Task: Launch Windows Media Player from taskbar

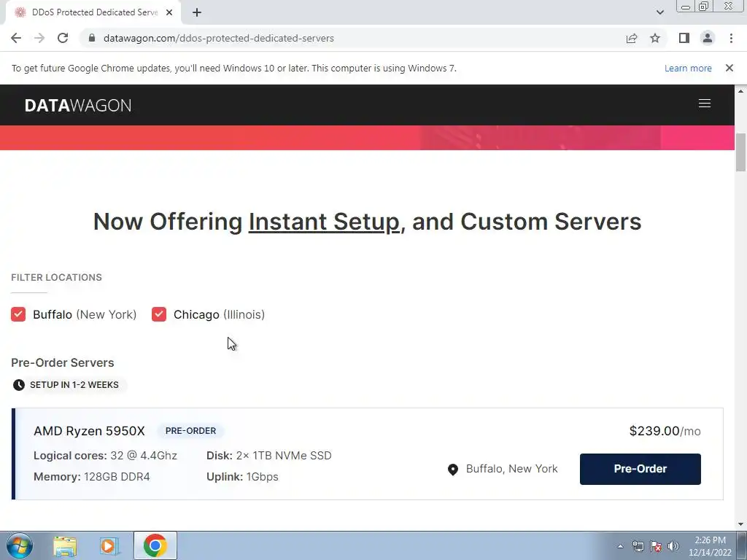Action: coord(109,545)
